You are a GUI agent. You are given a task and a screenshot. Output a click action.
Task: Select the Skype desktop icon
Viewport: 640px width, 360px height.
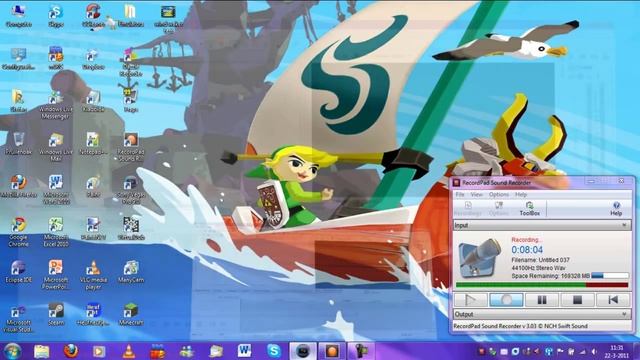(56, 16)
